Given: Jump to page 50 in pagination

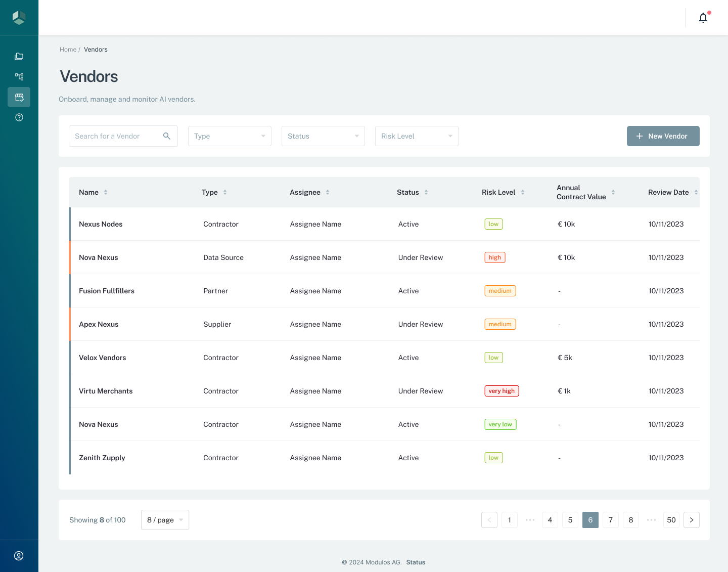Looking at the screenshot, I should point(671,520).
